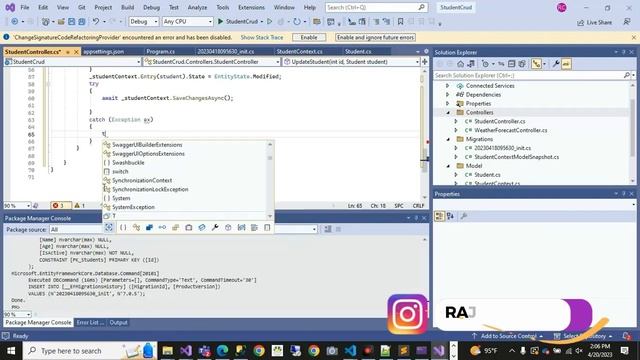Expand the Connected Services node
Screen dimensions: 640x360
click(x=447, y=86)
